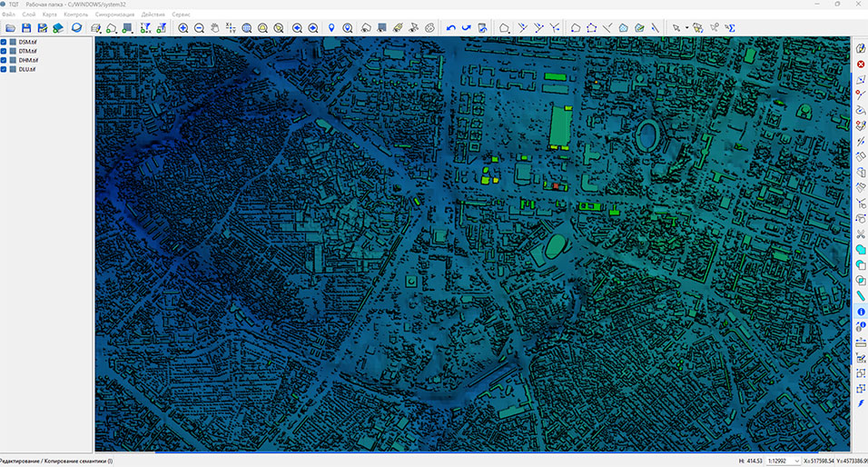
Task: Open the Файл menu
Action: (8, 15)
